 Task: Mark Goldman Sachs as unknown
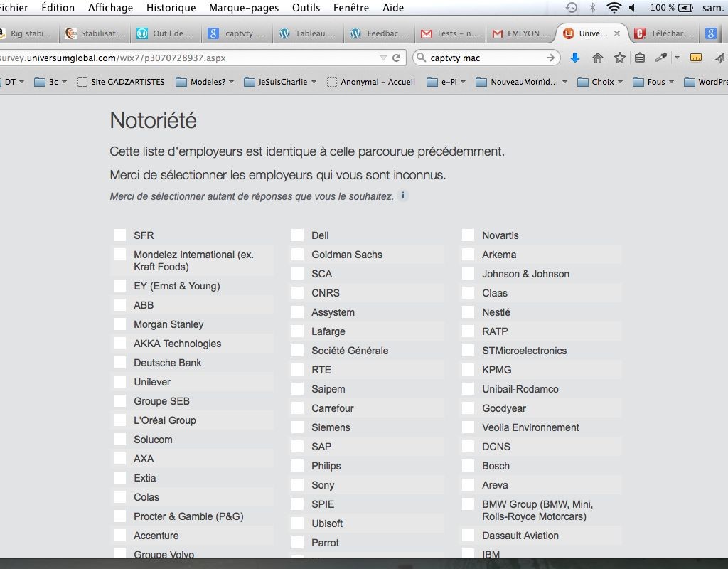pos(298,255)
